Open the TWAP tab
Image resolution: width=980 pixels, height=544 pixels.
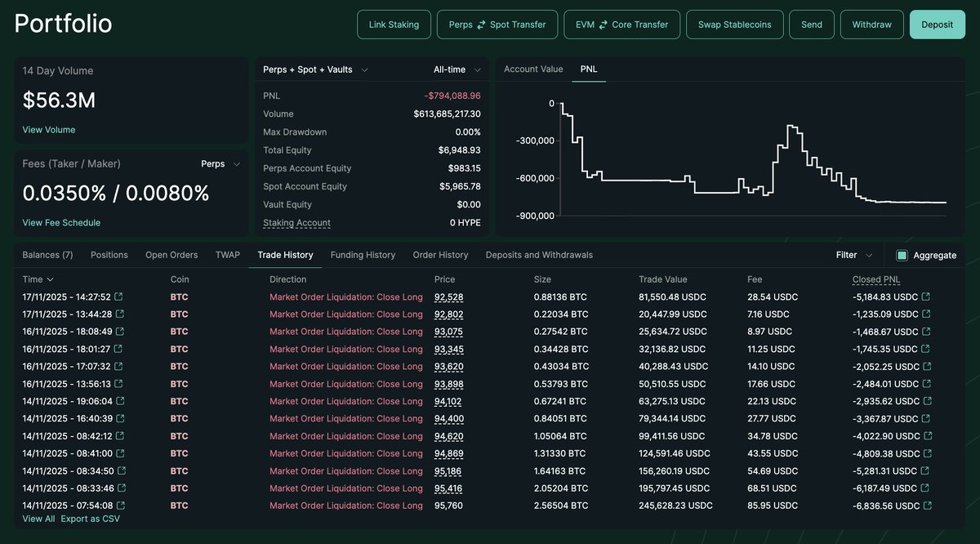click(228, 255)
